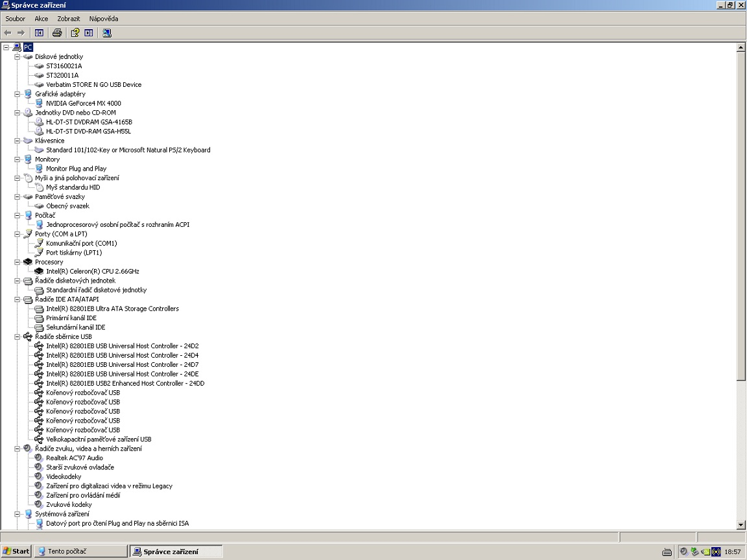
Task: Select Zvukové kodeky entry
Action: [x=69, y=505]
